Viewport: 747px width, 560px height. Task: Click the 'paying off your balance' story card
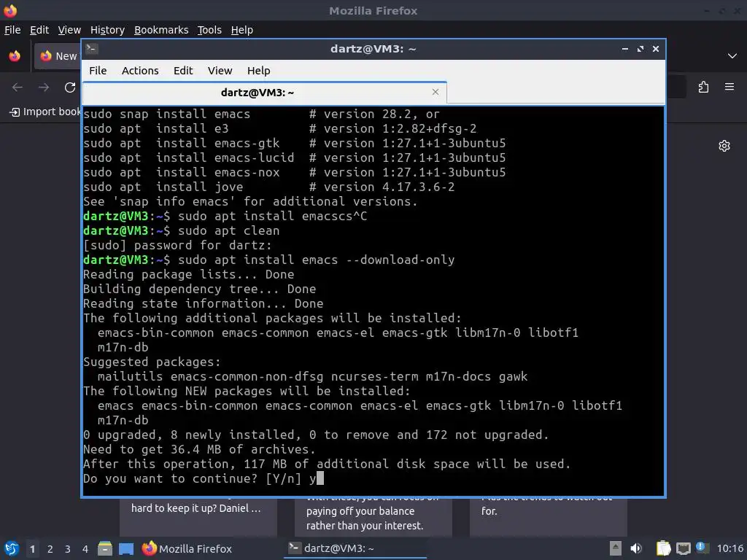tap(373, 517)
